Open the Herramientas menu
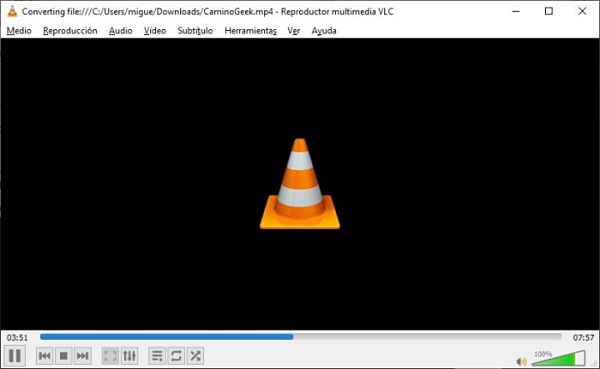Screen dimensions: 600x369 (x=251, y=31)
